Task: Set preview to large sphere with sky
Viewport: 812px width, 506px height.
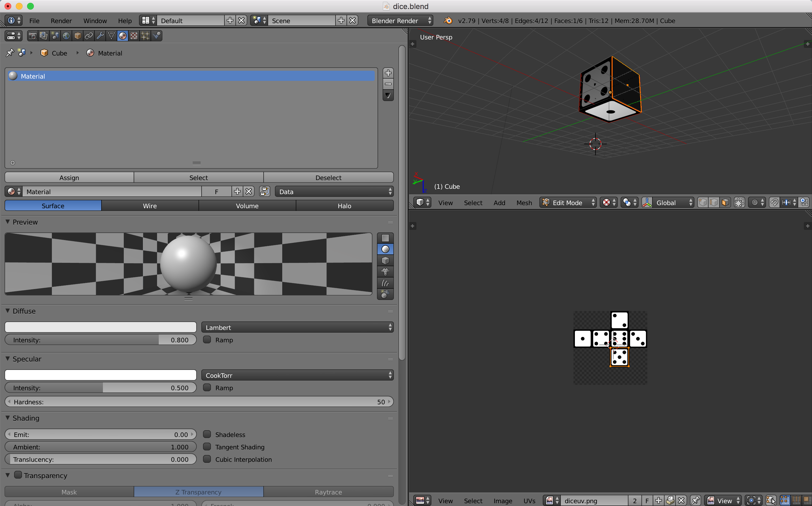Action: (x=385, y=294)
